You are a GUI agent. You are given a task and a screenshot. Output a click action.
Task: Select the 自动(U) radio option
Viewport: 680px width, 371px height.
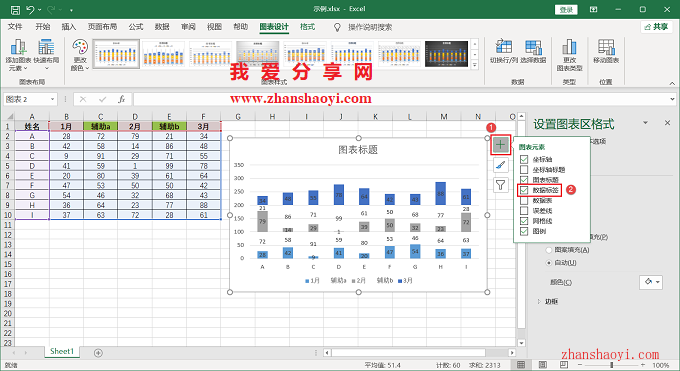tap(549, 263)
